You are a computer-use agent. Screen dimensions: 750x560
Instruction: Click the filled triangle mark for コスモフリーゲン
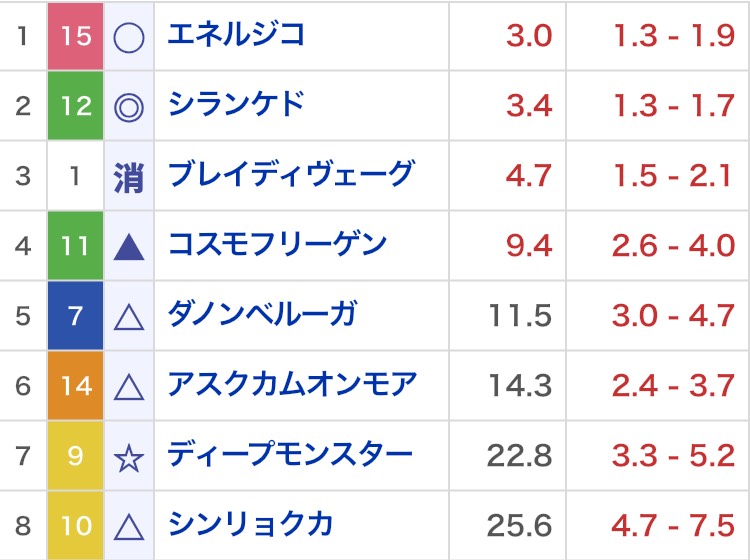pos(129,246)
